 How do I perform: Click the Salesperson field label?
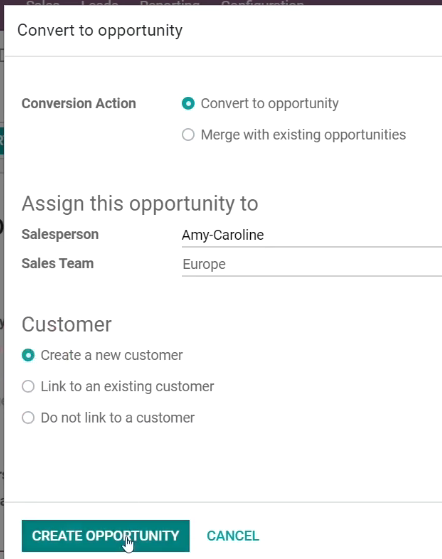pos(60,235)
